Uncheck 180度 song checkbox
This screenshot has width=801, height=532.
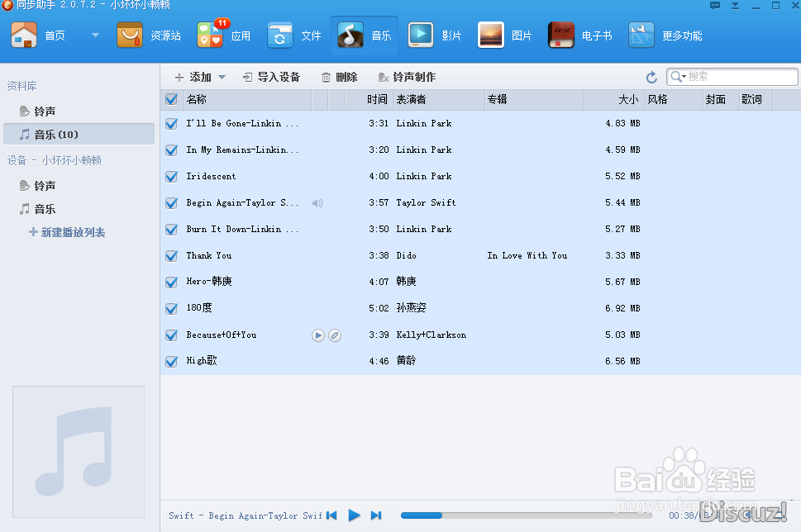click(x=172, y=309)
